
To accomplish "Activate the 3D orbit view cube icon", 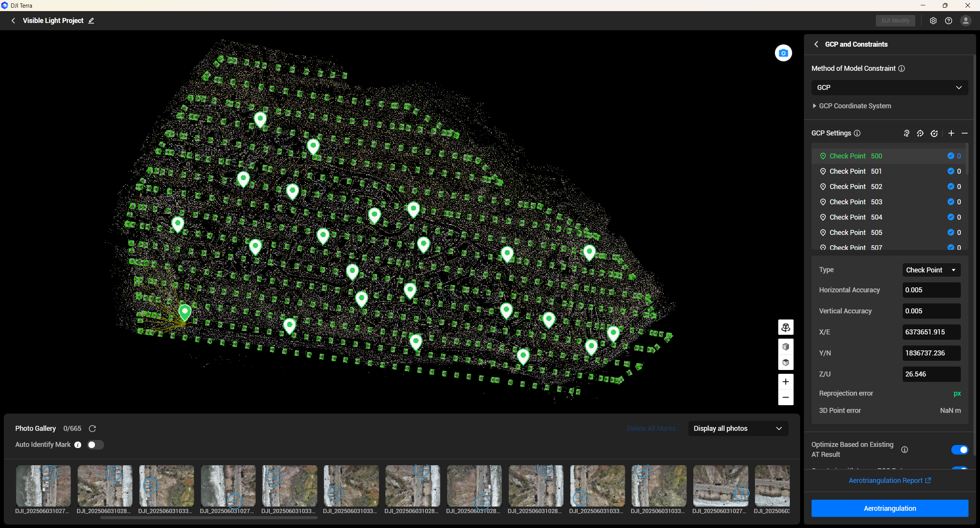I will (786, 327).
